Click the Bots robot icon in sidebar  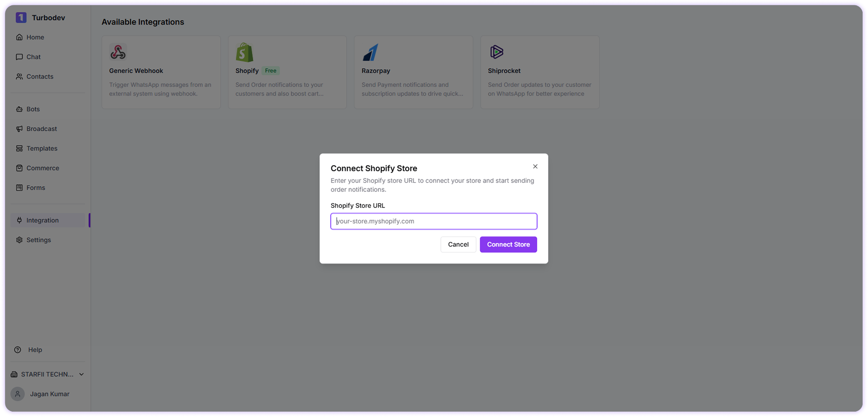coord(19,109)
